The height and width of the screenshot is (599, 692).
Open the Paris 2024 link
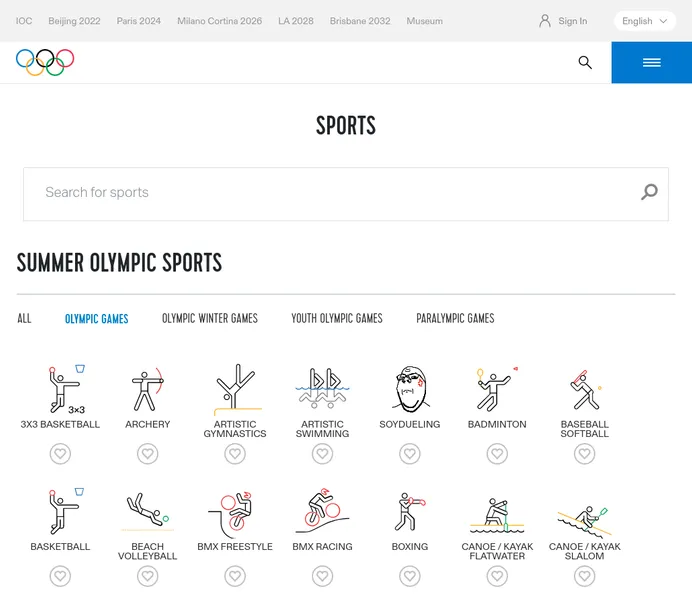tap(138, 21)
